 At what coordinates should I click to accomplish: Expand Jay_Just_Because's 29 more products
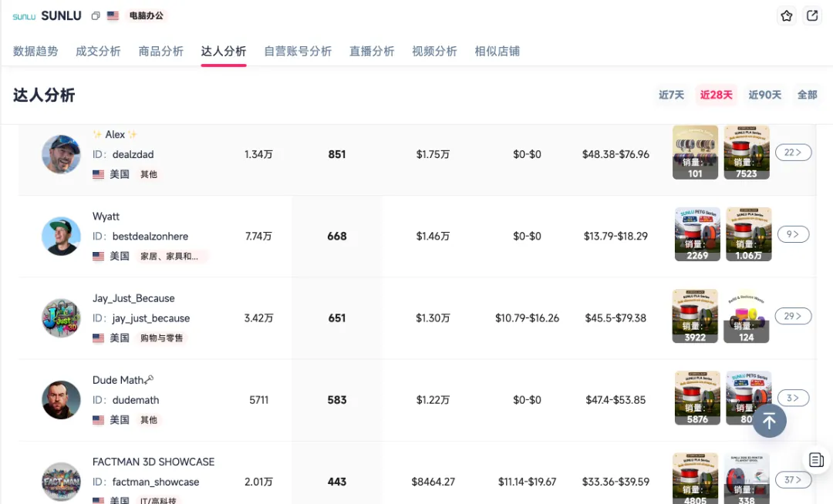click(x=793, y=316)
